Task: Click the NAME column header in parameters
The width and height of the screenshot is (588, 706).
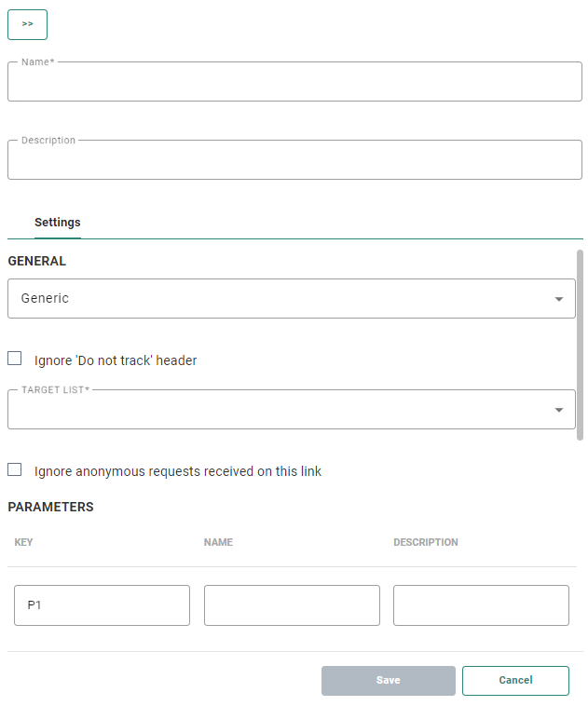Action: point(218,542)
